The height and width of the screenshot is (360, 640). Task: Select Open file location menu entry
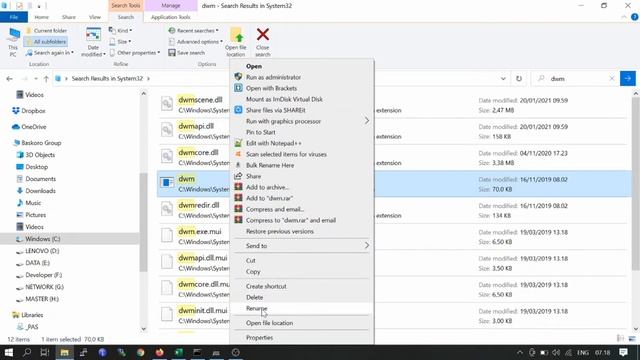coord(302,323)
